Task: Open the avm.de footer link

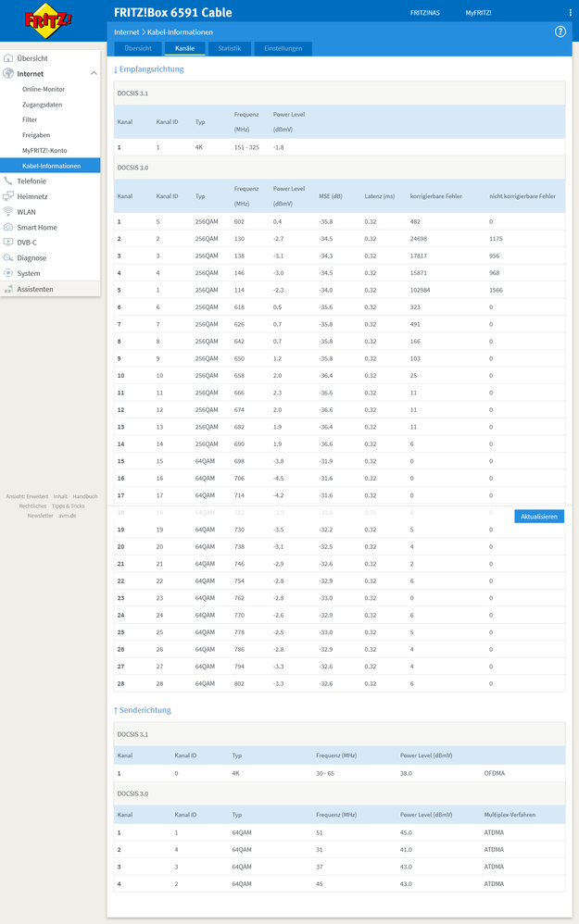Action: [x=67, y=515]
